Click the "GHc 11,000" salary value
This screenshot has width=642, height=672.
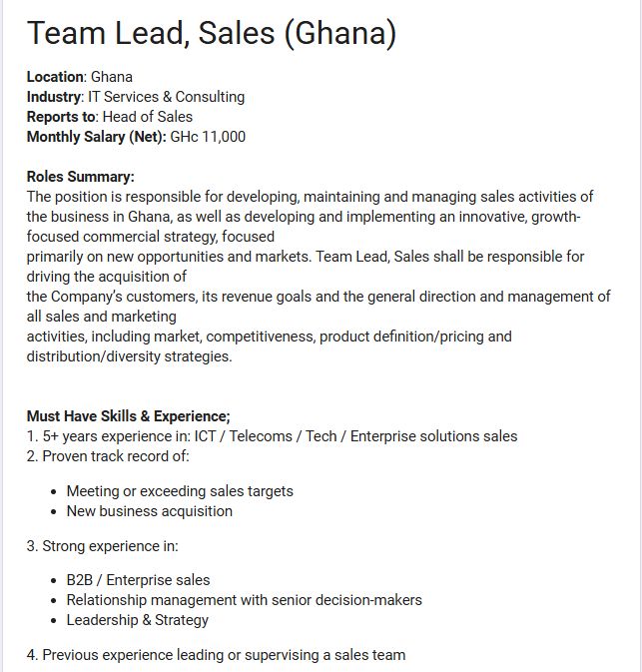209,137
